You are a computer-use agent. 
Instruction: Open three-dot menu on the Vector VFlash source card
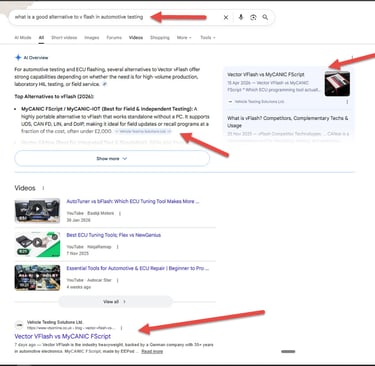[x=347, y=102]
